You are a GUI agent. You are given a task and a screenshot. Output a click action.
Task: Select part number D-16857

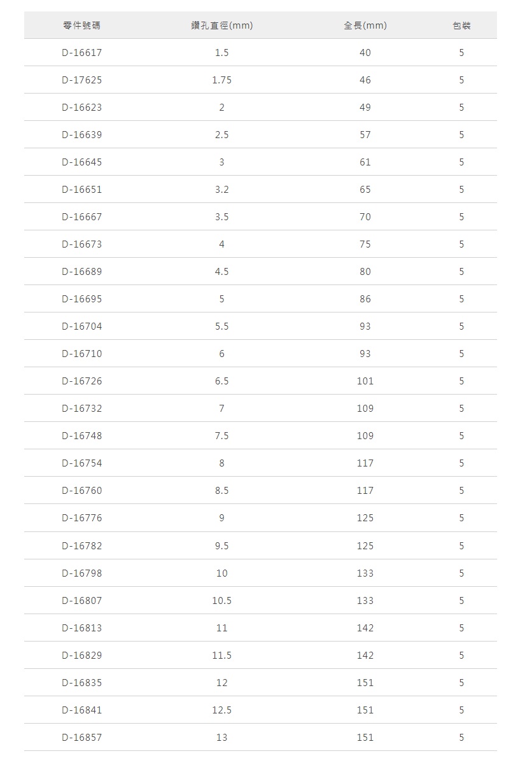coord(81,738)
